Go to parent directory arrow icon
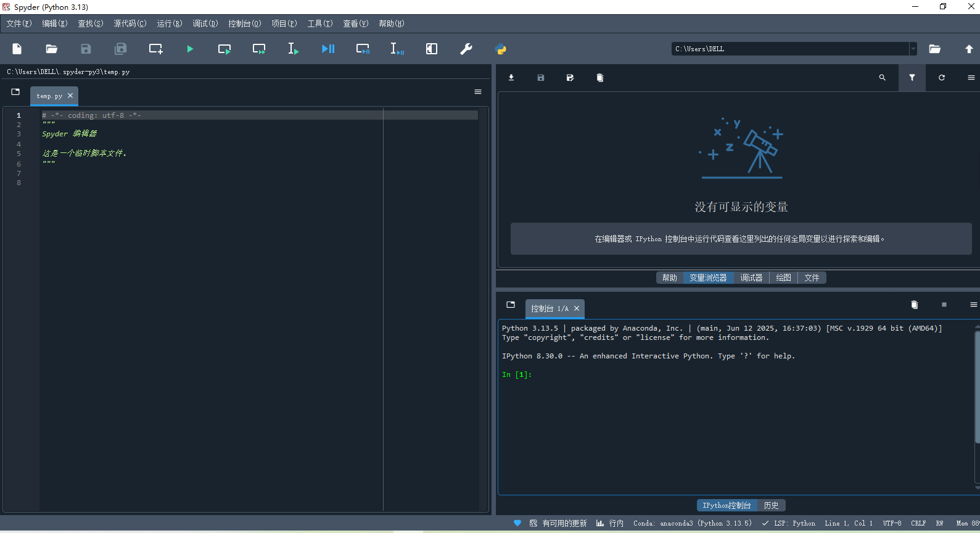This screenshot has width=980, height=533. click(969, 49)
